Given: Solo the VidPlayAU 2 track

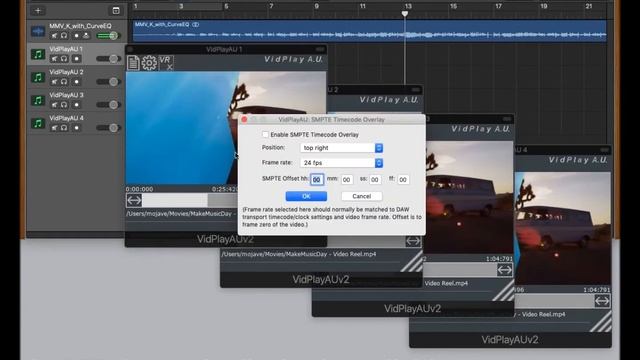Looking at the screenshot, I should point(64,82).
